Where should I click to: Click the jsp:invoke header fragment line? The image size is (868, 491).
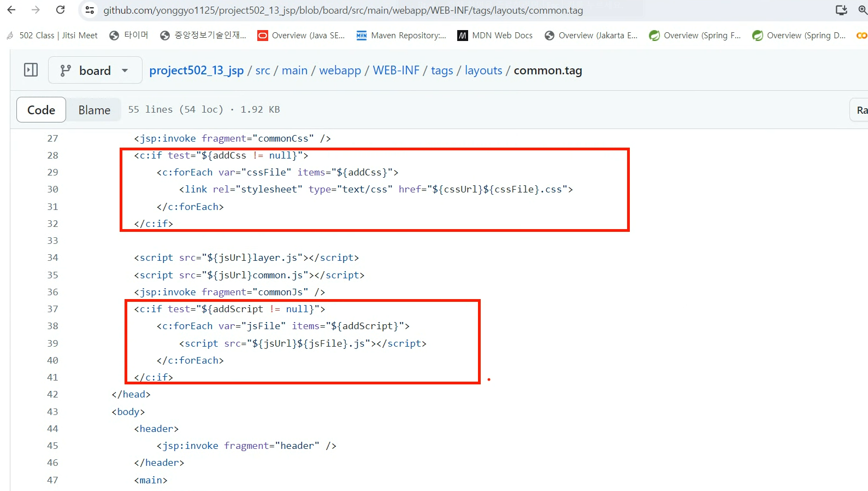tap(246, 446)
